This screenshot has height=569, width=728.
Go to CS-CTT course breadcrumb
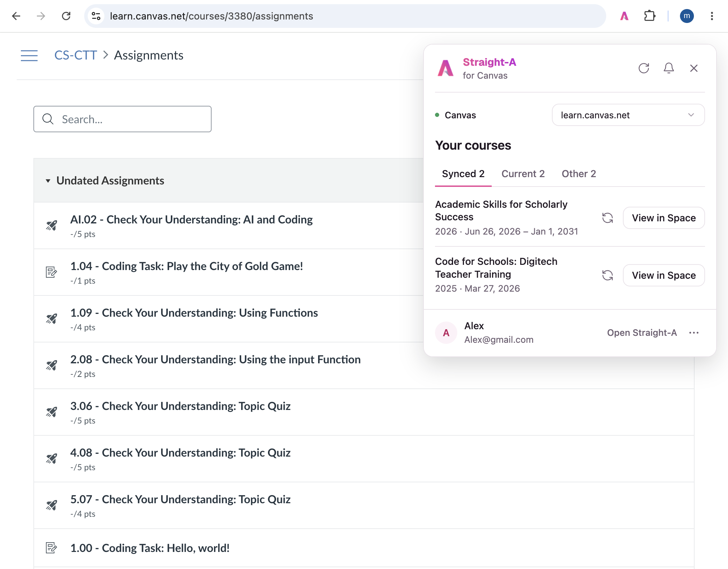tap(76, 55)
